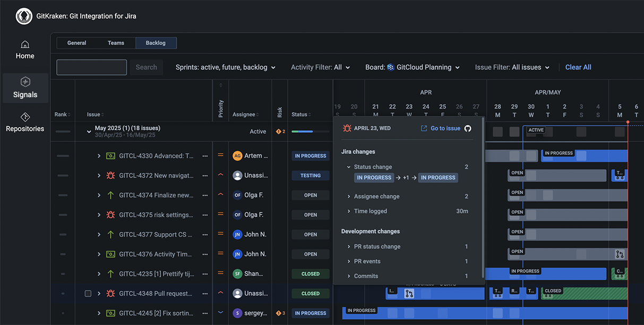Click Artem's AG avatar on GITCL-4330
This screenshot has height=325, width=644.
pyautogui.click(x=237, y=156)
